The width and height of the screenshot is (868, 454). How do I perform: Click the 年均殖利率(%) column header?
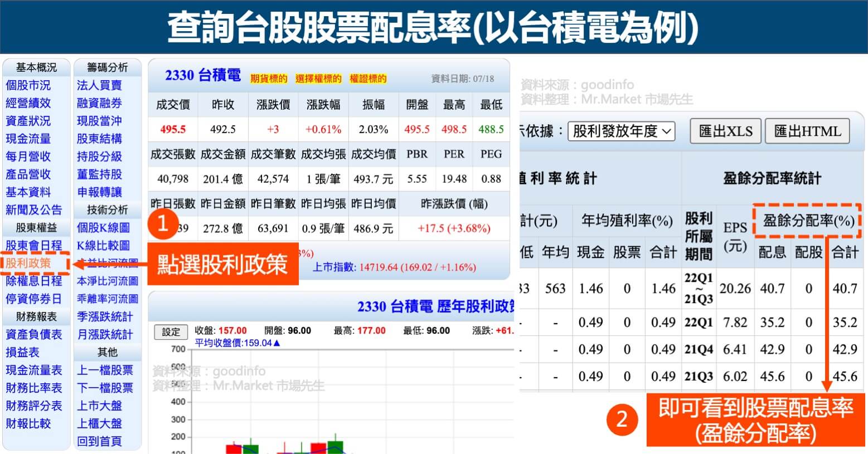pyautogui.click(x=627, y=221)
